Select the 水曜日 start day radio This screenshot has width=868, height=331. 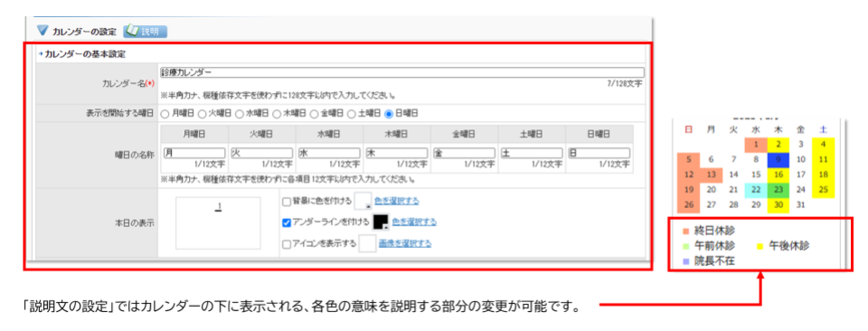[x=240, y=113]
